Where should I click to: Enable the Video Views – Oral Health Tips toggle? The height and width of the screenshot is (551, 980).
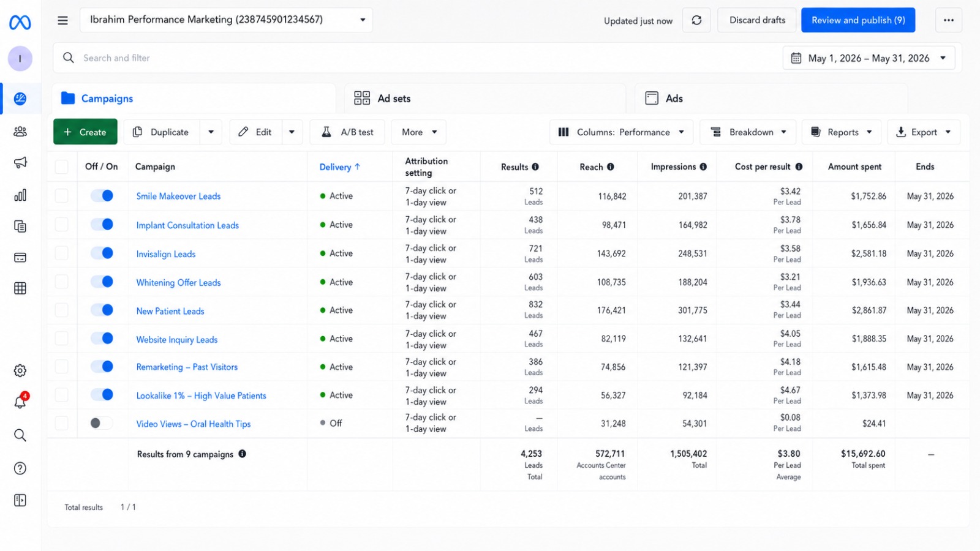[x=101, y=423]
